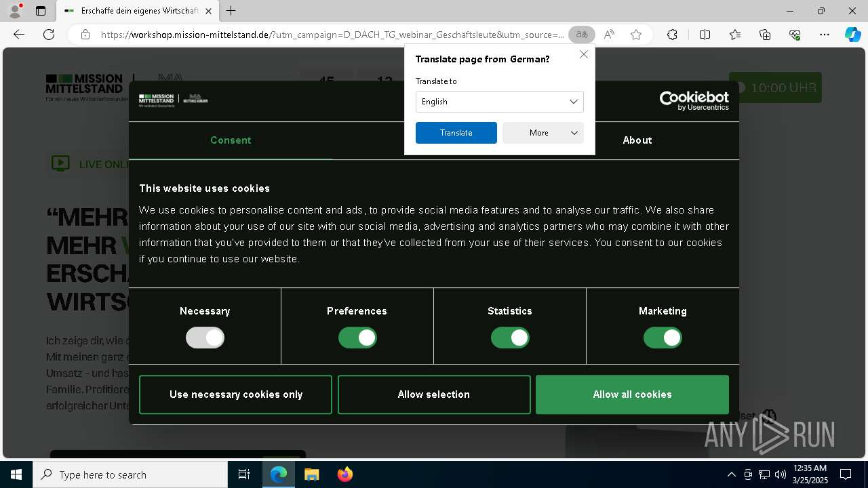Toggle Split screen icon
This screenshot has height=488, width=868.
pyautogui.click(x=705, y=35)
